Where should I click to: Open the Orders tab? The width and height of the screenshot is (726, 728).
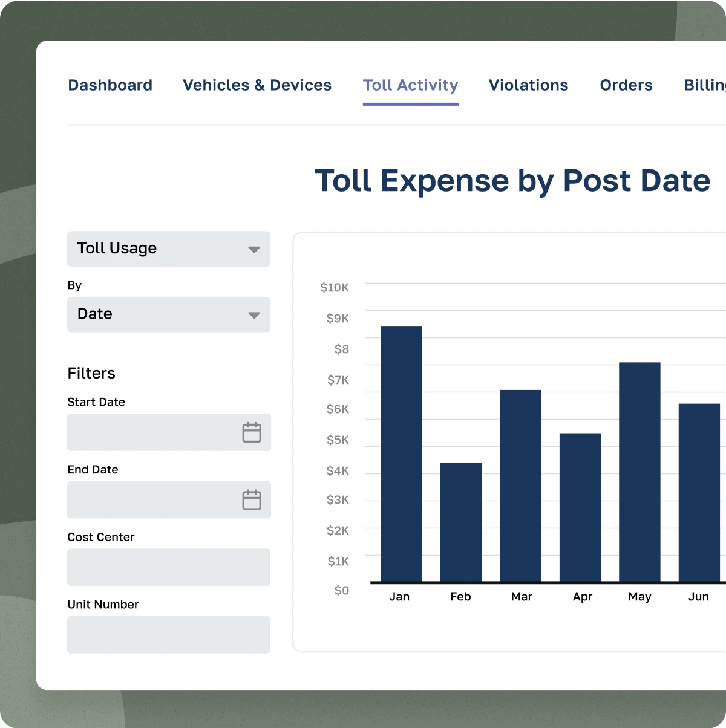[x=626, y=85]
